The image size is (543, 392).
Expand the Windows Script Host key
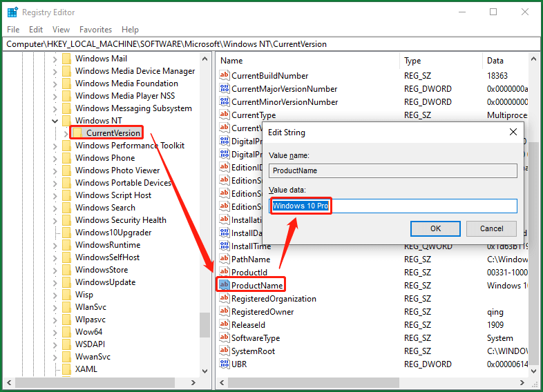[x=55, y=196]
